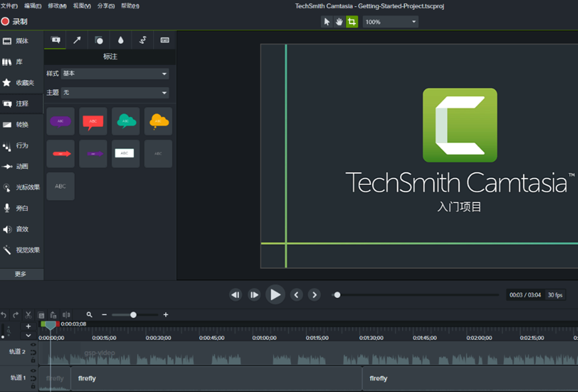This screenshot has width=578, height=392.
Task: Click the timeline zoom slider handle
Action: pos(134,315)
